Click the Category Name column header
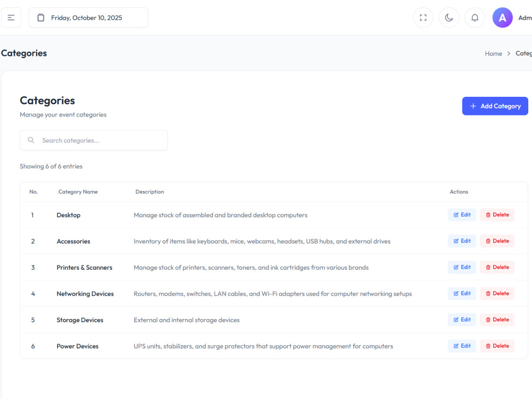 coord(78,192)
